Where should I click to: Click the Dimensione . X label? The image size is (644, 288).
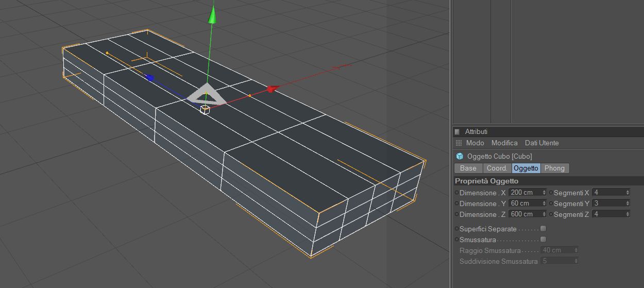point(483,193)
